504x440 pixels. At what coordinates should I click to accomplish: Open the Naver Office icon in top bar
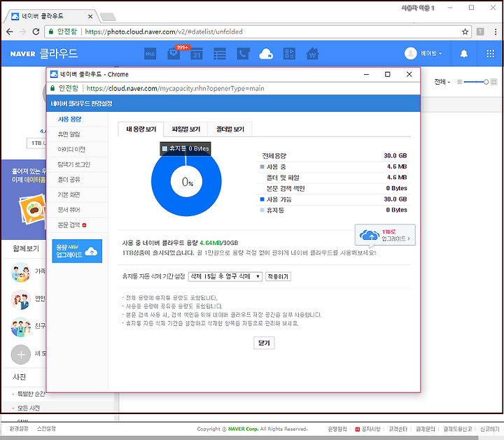click(x=289, y=54)
